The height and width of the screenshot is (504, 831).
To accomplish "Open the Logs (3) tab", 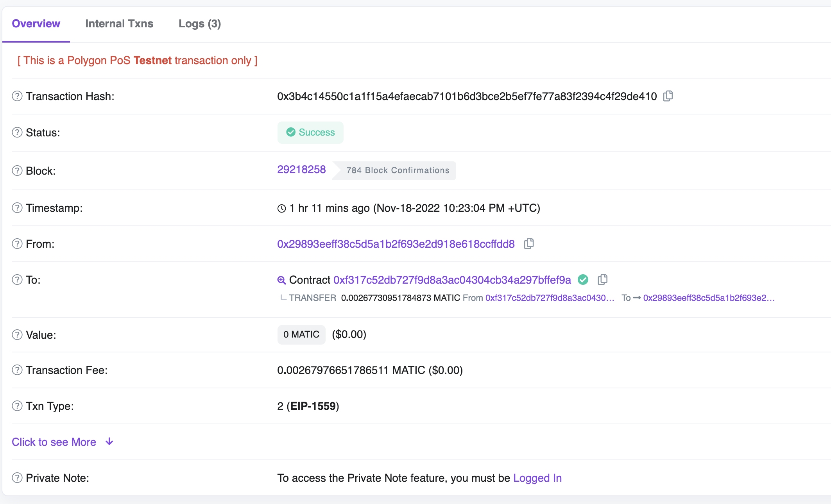I will (x=200, y=24).
